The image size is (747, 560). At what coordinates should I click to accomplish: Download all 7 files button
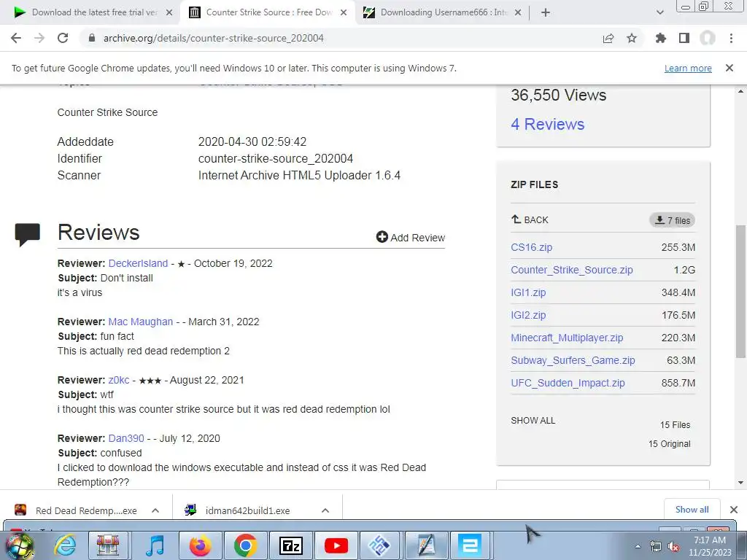[x=672, y=220]
